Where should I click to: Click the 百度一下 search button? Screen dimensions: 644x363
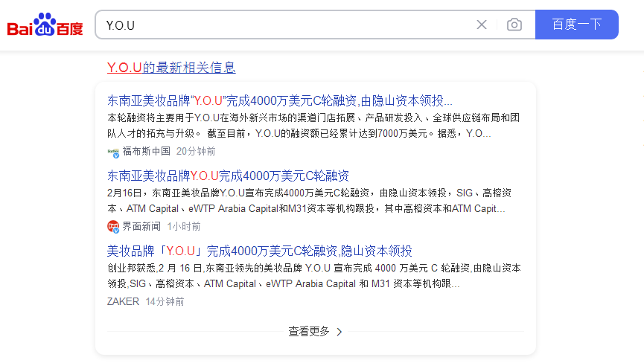(x=577, y=25)
